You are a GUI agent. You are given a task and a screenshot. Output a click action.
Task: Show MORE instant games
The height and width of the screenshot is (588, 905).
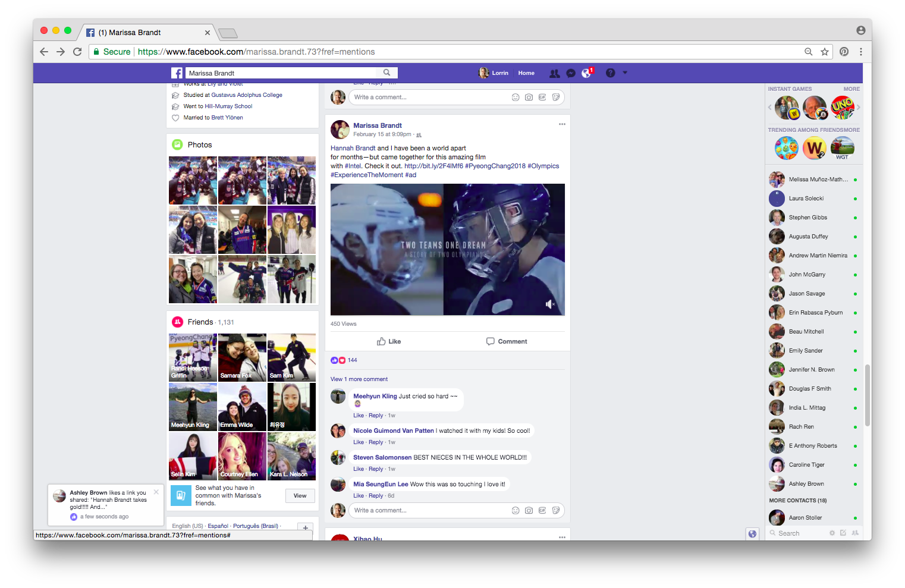[851, 89]
